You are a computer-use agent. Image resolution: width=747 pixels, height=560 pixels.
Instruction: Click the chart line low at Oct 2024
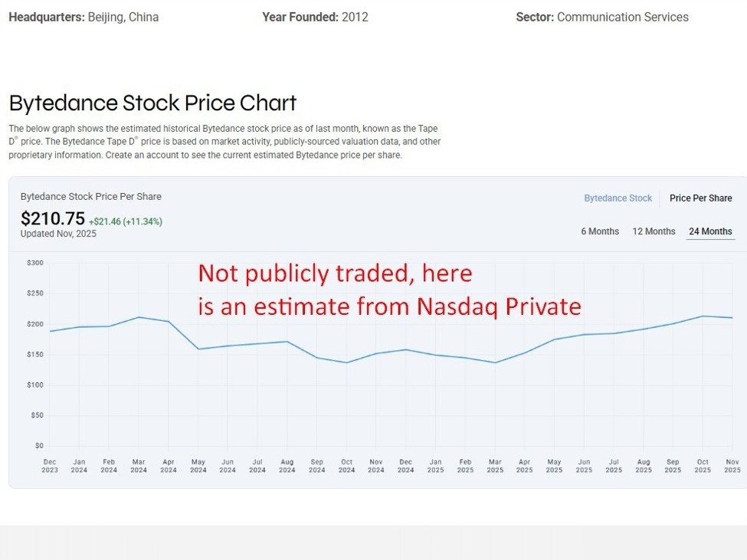click(346, 362)
